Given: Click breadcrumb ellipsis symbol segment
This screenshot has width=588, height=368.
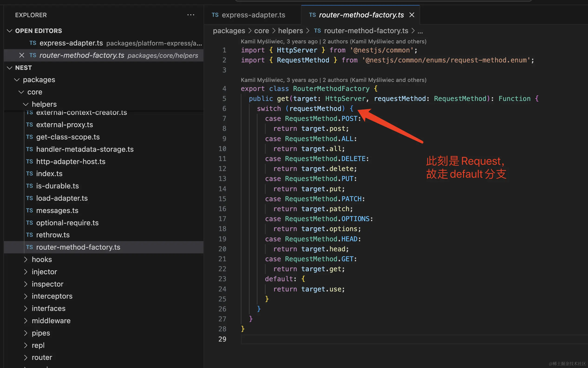Looking at the screenshot, I should 420,31.
